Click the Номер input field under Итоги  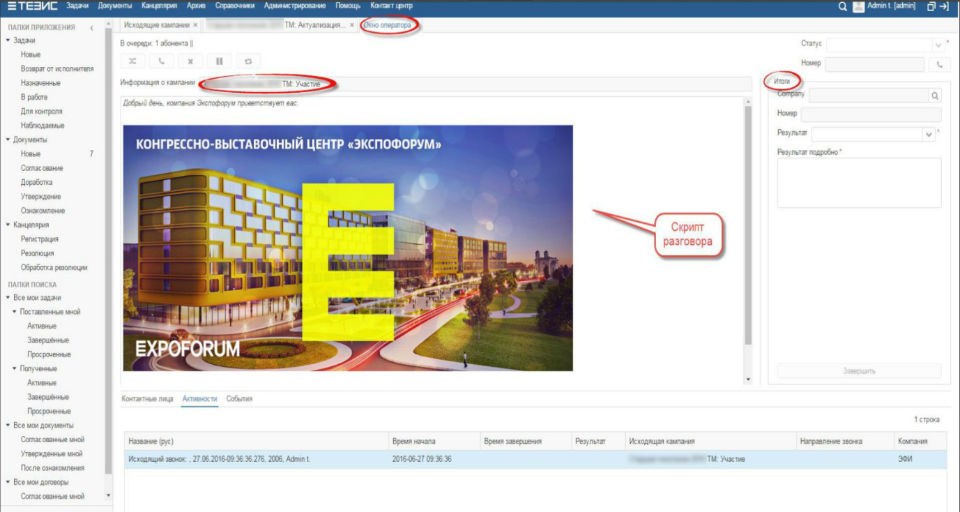871,115
